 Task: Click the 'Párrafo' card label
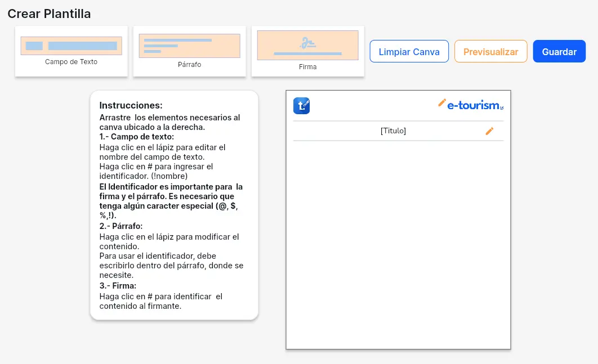(189, 65)
